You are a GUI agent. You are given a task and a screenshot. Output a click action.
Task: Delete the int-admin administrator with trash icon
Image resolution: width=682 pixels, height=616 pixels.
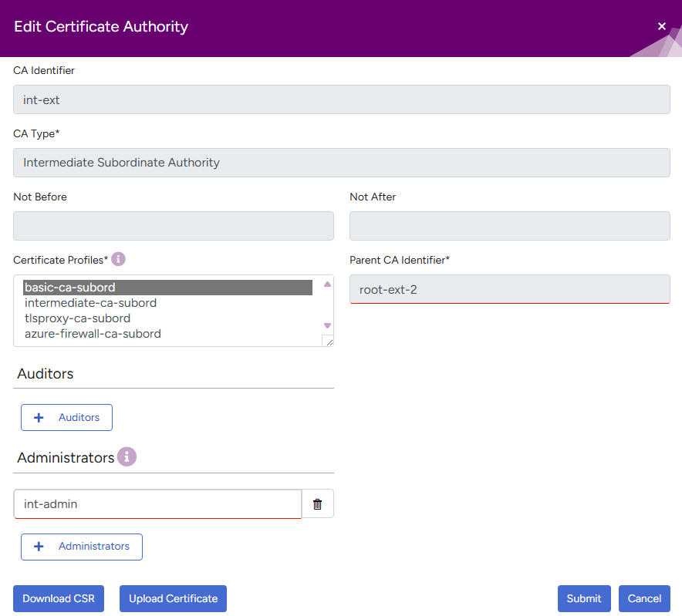point(317,504)
